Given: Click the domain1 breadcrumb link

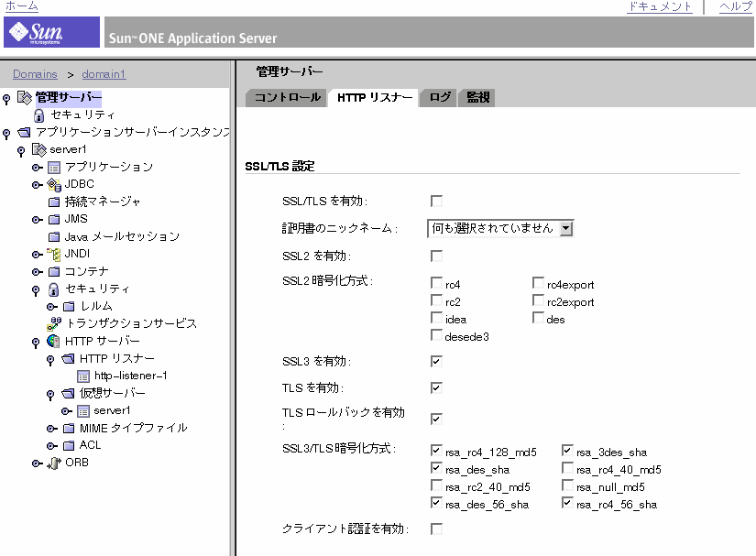Looking at the screenshot, I should point(104,74).
